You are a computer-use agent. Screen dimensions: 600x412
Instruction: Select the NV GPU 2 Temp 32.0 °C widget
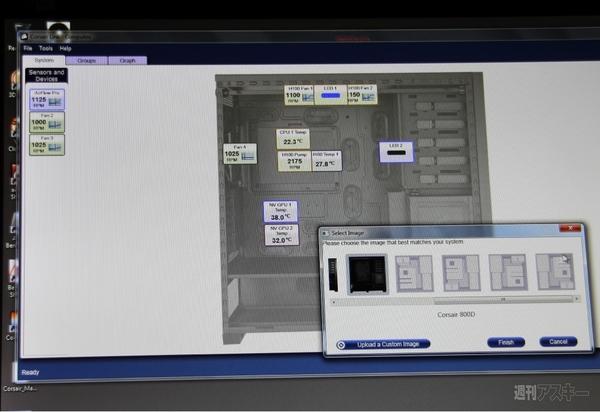tap(281, 235)
